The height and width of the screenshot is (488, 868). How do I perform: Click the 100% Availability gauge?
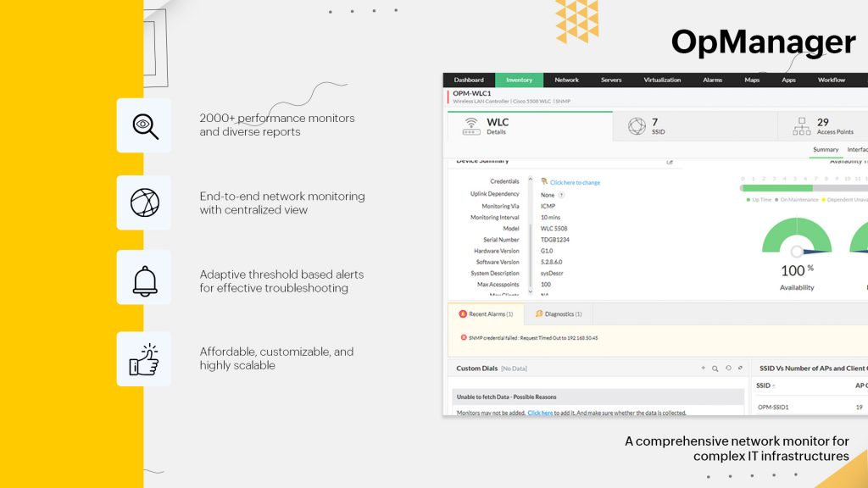(x=797, y=238)
